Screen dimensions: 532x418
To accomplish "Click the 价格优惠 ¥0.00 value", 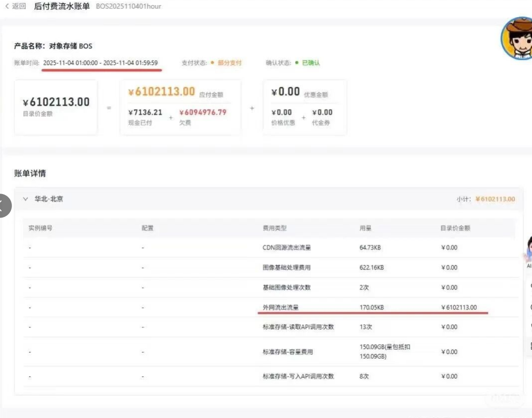I will 282,112.
